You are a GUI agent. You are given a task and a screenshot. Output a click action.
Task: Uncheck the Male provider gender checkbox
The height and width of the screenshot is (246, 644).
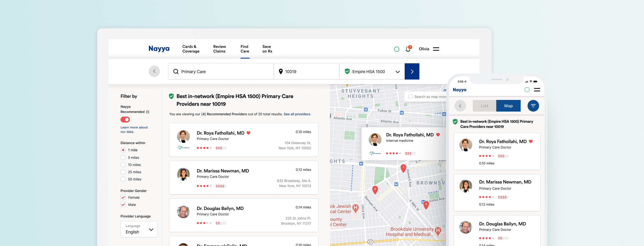[x=123, y=205]
